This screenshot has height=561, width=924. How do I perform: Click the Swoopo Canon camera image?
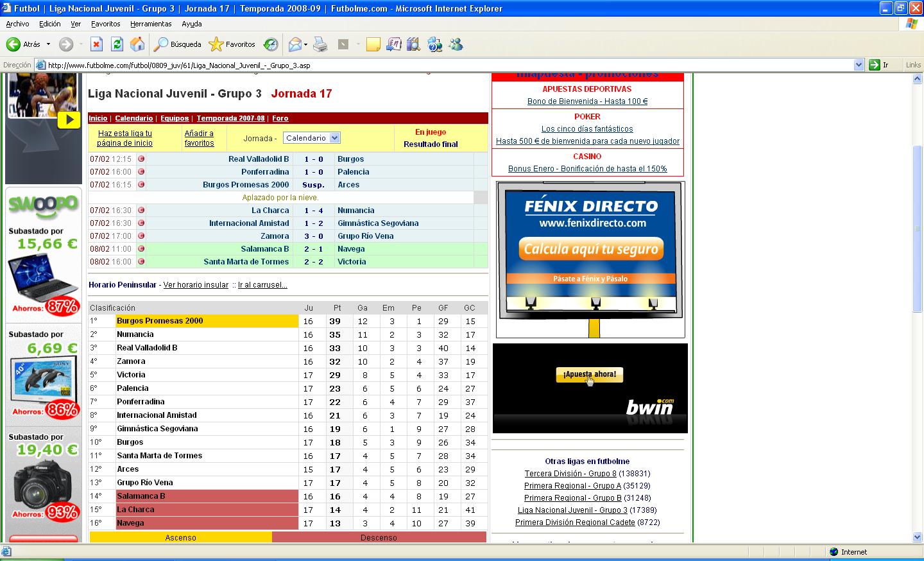[42, 485]
